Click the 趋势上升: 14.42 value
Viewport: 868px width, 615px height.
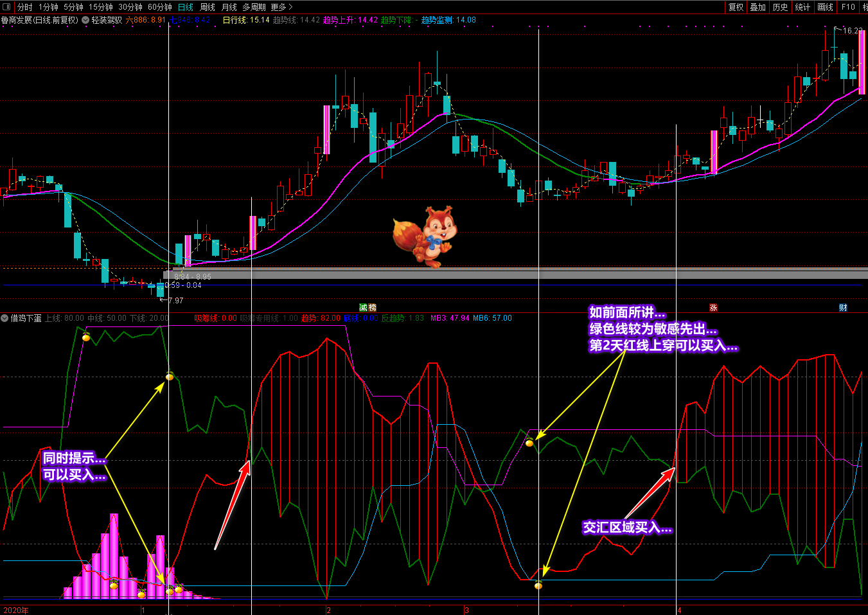coord(350,20)
